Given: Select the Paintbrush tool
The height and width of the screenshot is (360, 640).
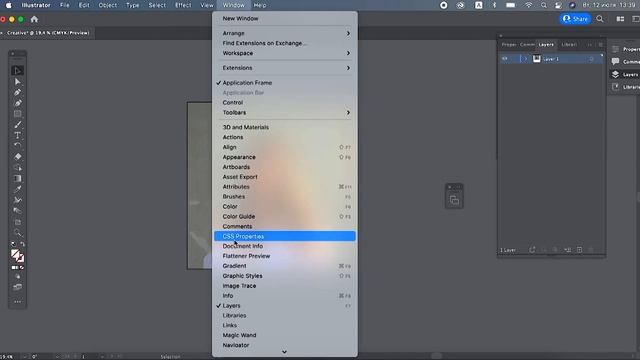Looking at the screenshot, I should point(17,124).
